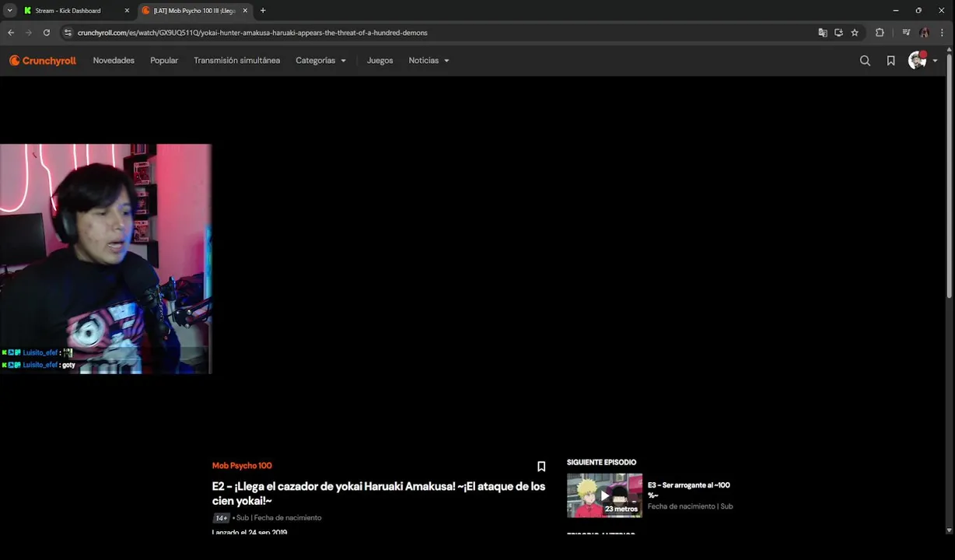Minimize the Chrome window
This screenshot has height=560, width=955.
coord(896,11)
